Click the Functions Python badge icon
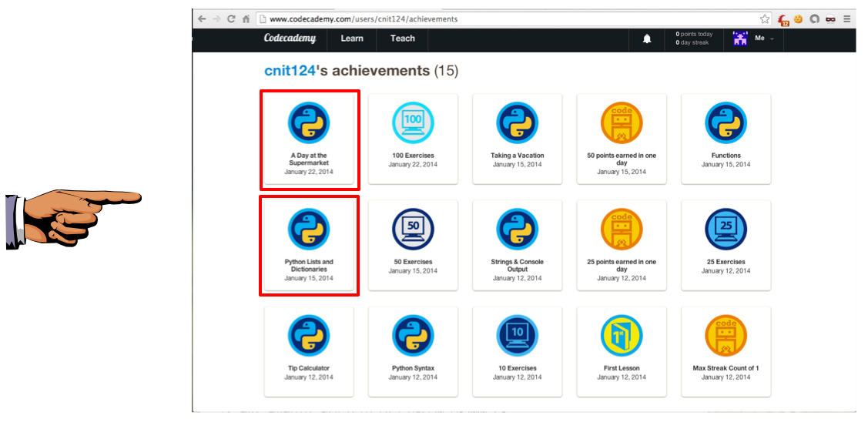The height and width of the screenshot is (429, 868). point(726,123)
